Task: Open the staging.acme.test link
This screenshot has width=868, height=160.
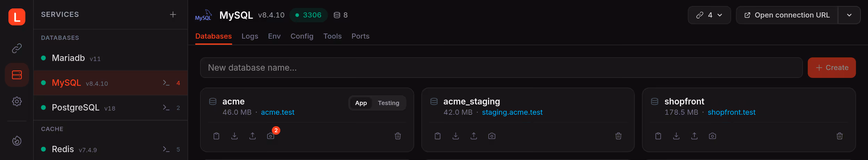Action: [512, 112]
